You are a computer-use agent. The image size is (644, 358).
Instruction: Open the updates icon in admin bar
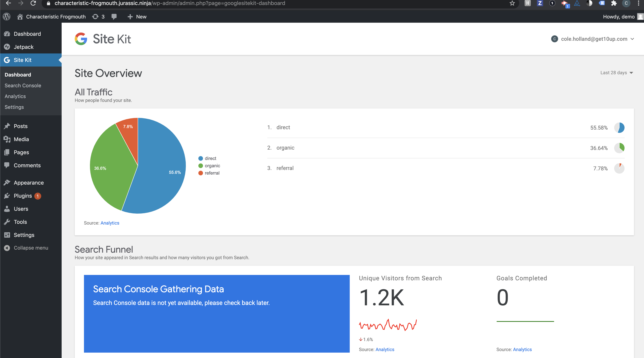(x=95, y=17)
